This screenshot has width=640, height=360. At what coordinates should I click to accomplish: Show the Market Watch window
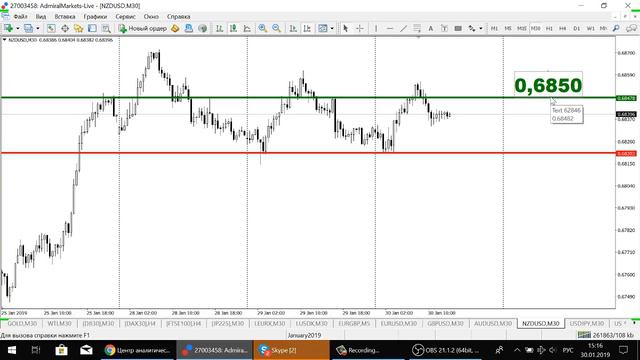click(51, 28)
